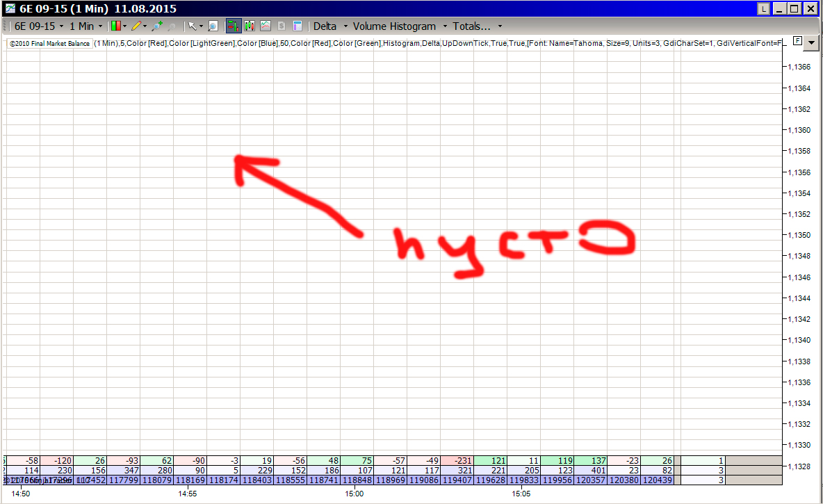Click the 1 Min interval label
The height and width of the screenshot is (504, 823).
82,26
